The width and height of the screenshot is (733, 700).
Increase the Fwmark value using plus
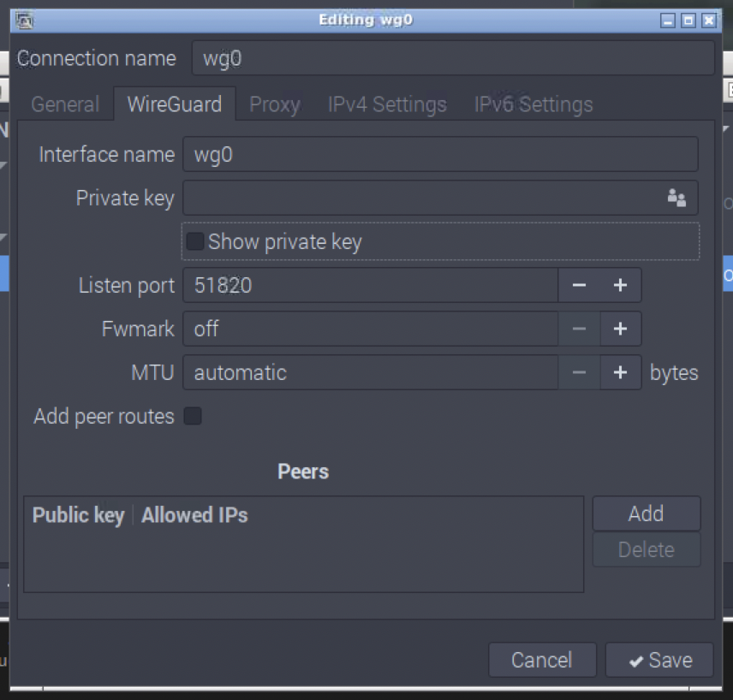click(621, 329)
